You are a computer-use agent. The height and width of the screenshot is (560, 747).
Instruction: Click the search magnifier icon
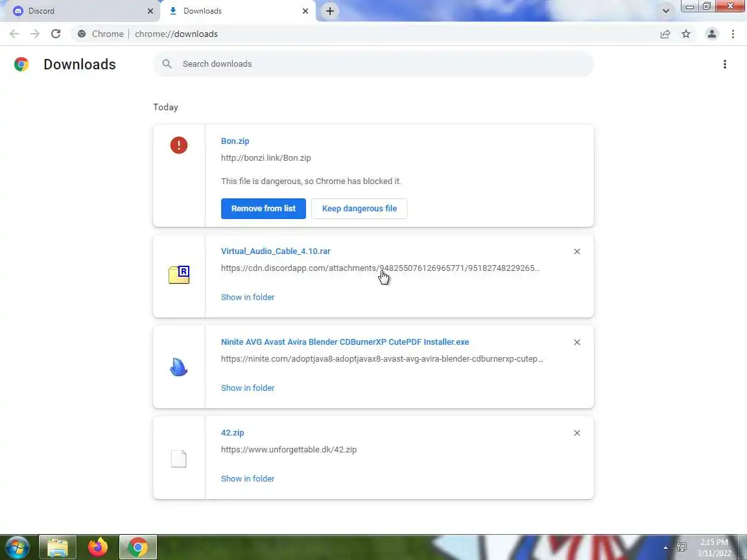(167, 64)
